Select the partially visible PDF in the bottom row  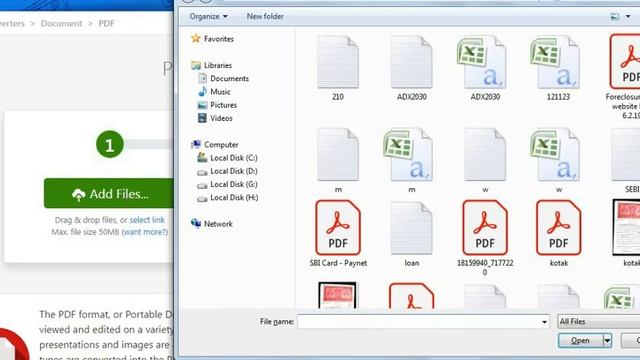click(x=411, y=295)
